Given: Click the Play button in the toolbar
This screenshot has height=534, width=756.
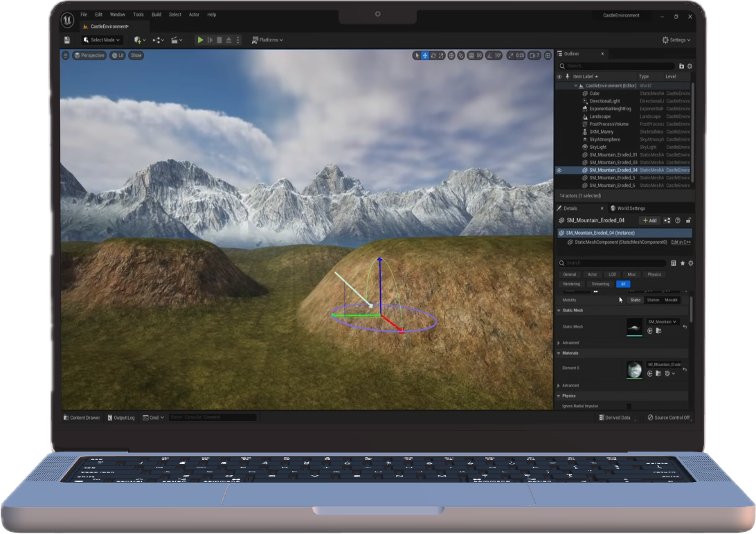Looking at the screenshot, I should pyautogui.click(x=201, y=40).
